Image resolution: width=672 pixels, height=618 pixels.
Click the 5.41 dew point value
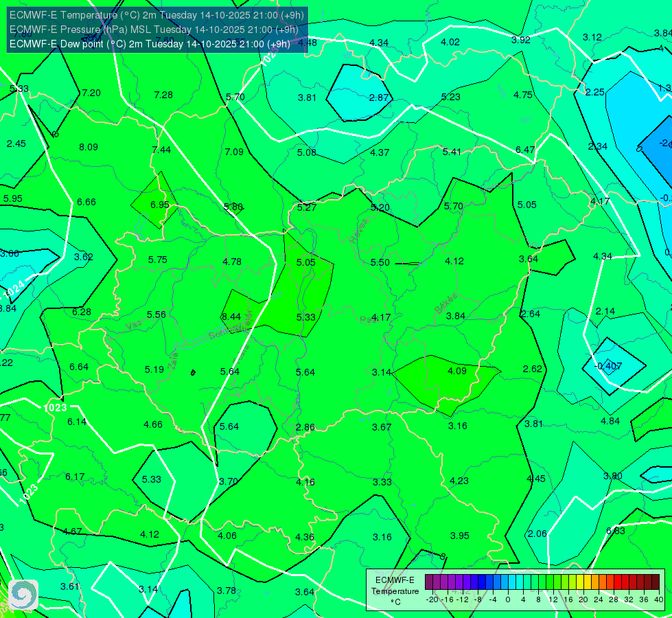click(x=452, y=152)
